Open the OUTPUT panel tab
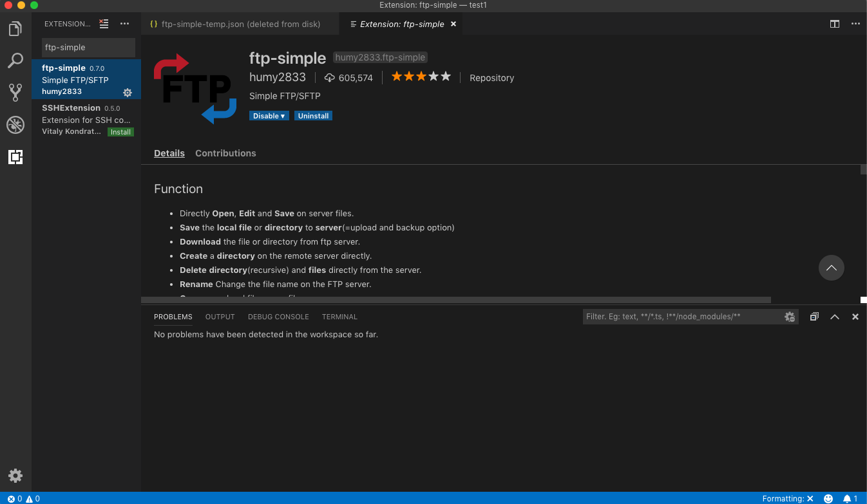Image resolution: width=867 pixels, height=504 pixels. click(x=220, y=317)
